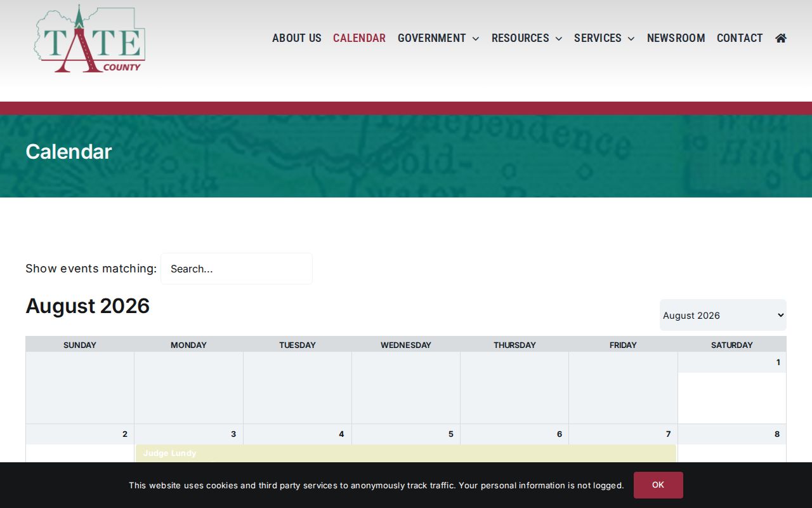The image size is (812, 508).
Task: Click the Wednesday column header
Action: coord(406,345)
